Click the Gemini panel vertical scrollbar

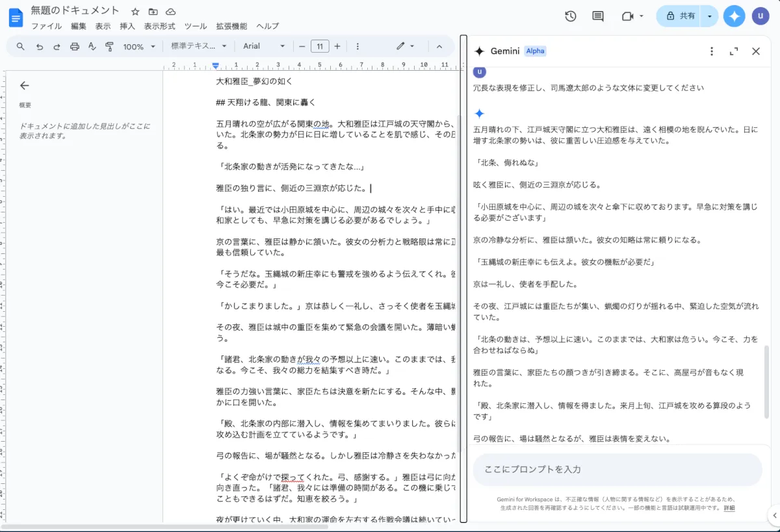[x=767, y=381]
